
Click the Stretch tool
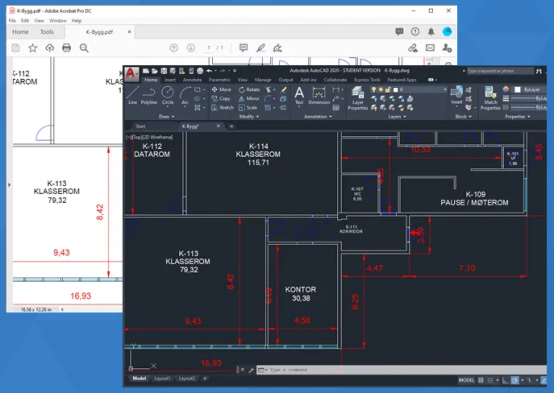pos(223,107)
